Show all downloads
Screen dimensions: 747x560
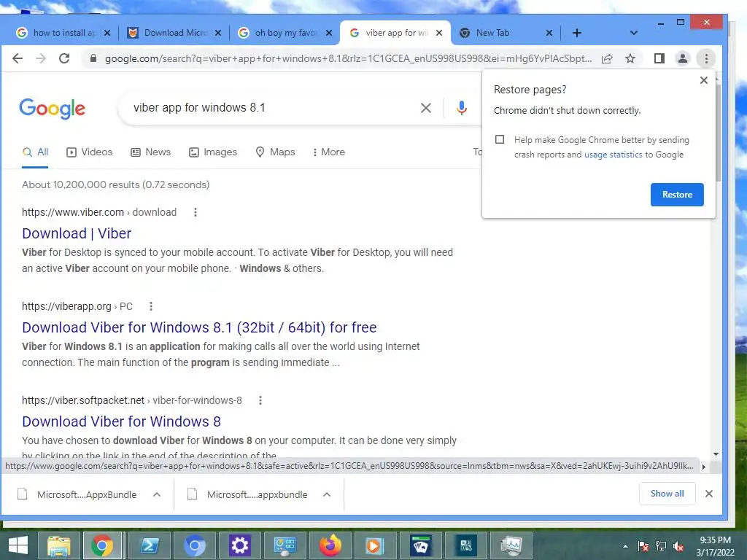667,494
